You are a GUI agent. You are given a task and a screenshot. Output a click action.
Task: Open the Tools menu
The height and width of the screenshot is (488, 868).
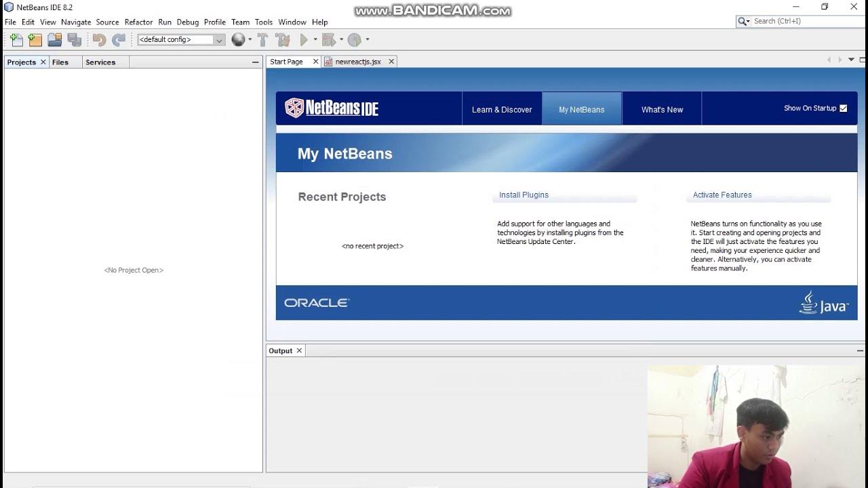264,22
